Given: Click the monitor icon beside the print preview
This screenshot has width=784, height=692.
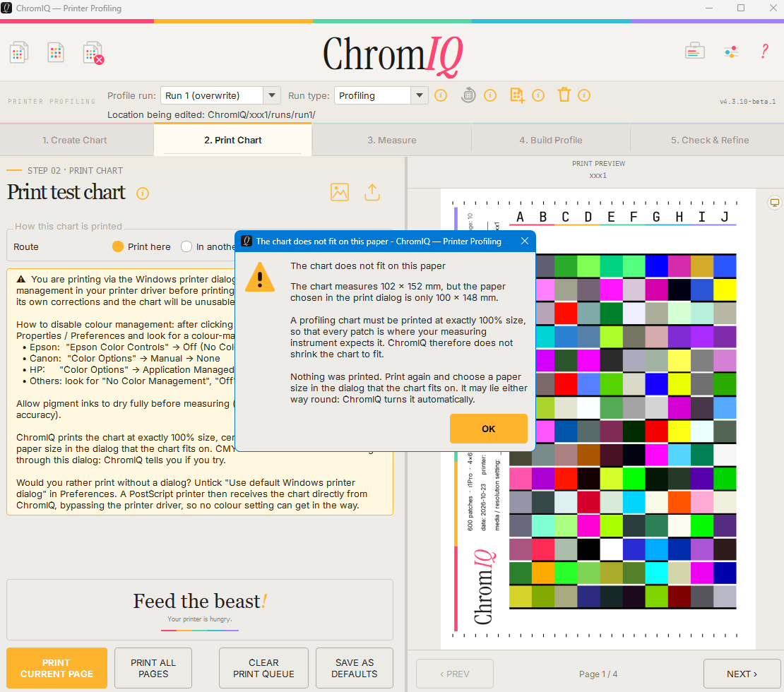Looking at the screenshot, I should [774, 203].
